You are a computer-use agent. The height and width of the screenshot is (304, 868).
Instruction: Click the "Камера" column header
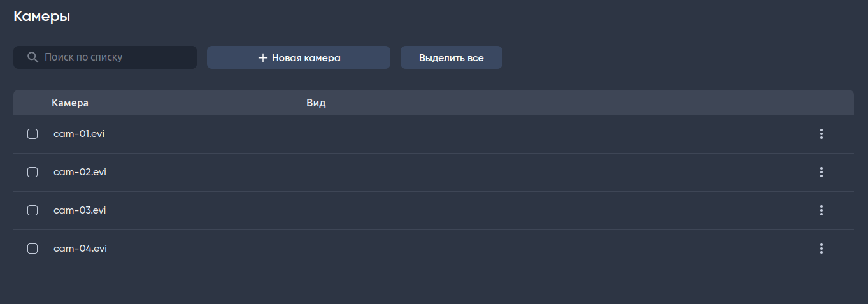(70, 103)
